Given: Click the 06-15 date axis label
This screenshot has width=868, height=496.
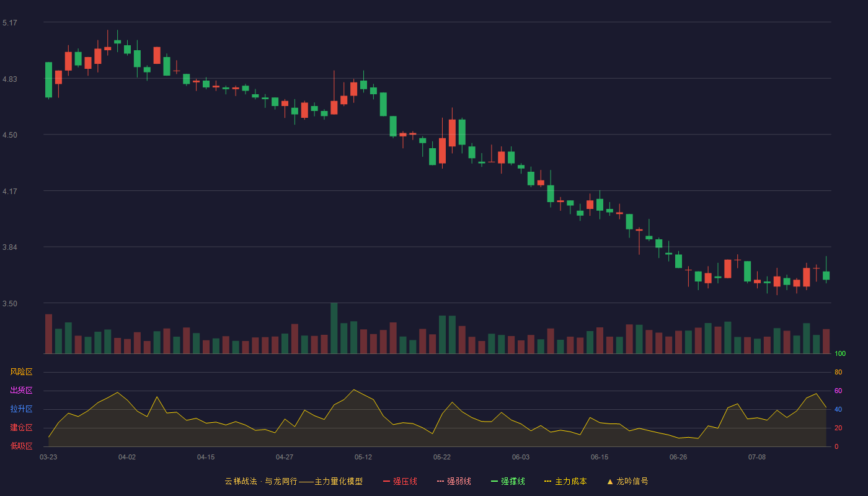Looking at the screenshot, I should [x=600, y=457].
